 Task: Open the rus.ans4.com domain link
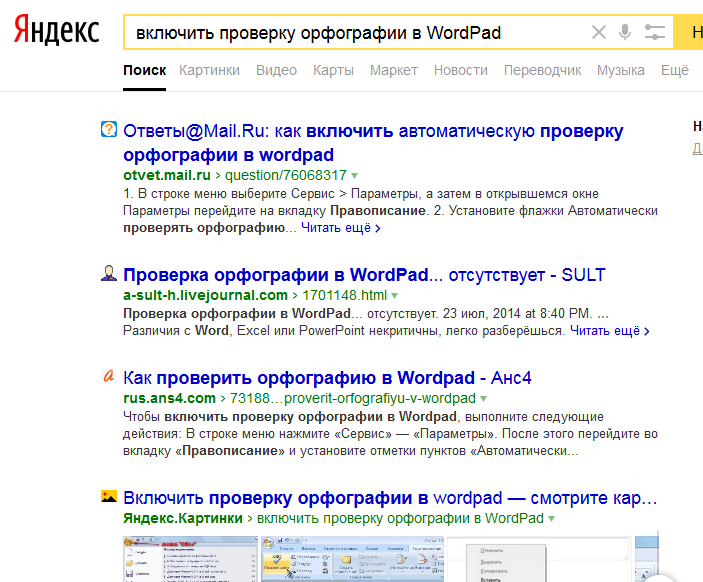169,398
